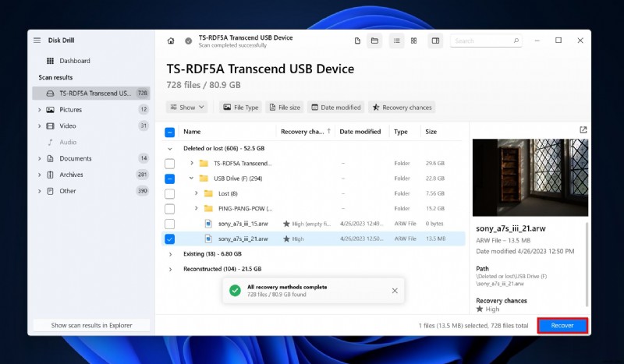Open preview in external window icon
Image resolution: width=624 pixels, height=364 pixels.
click(583, 129)
